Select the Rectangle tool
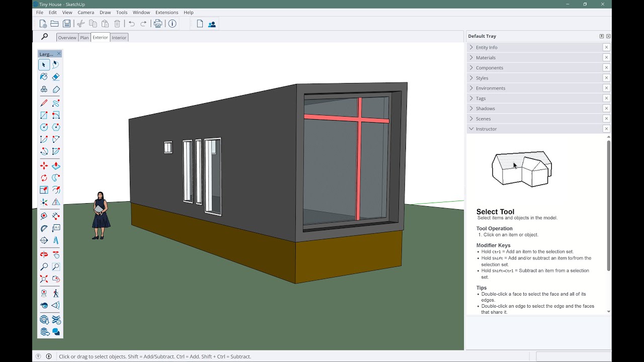 (44, 115)
